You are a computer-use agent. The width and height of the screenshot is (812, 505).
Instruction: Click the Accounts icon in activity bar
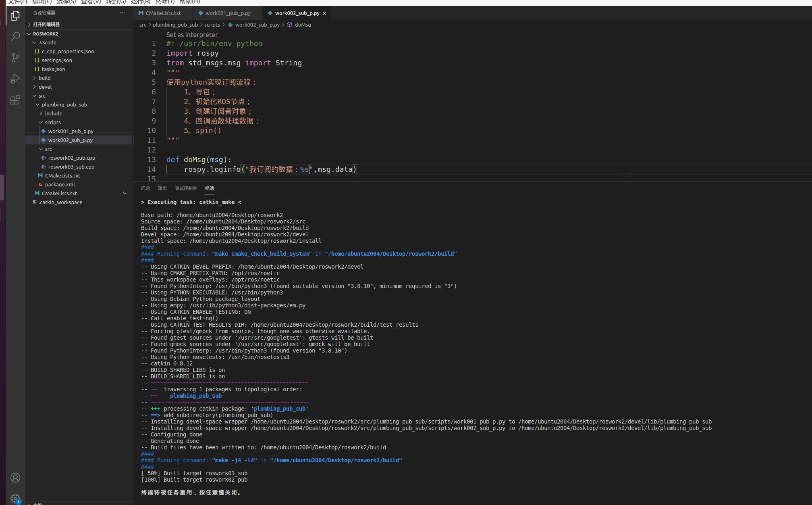(x=15, y=478)
